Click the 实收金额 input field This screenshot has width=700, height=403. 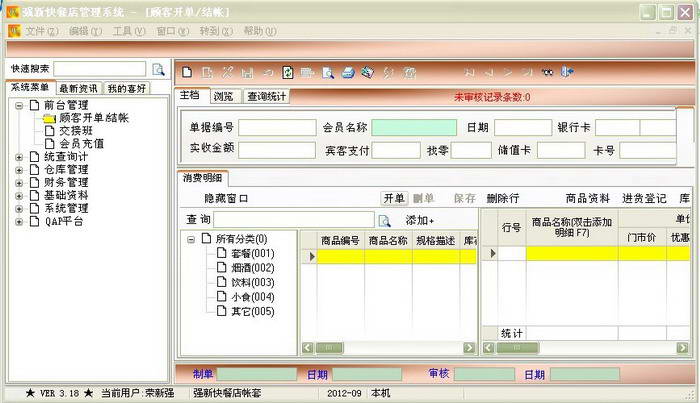(277, 150)
